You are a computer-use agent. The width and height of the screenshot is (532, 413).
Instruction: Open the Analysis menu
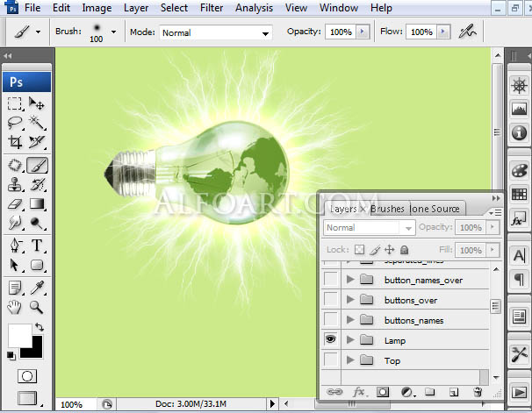click(254, 8)
